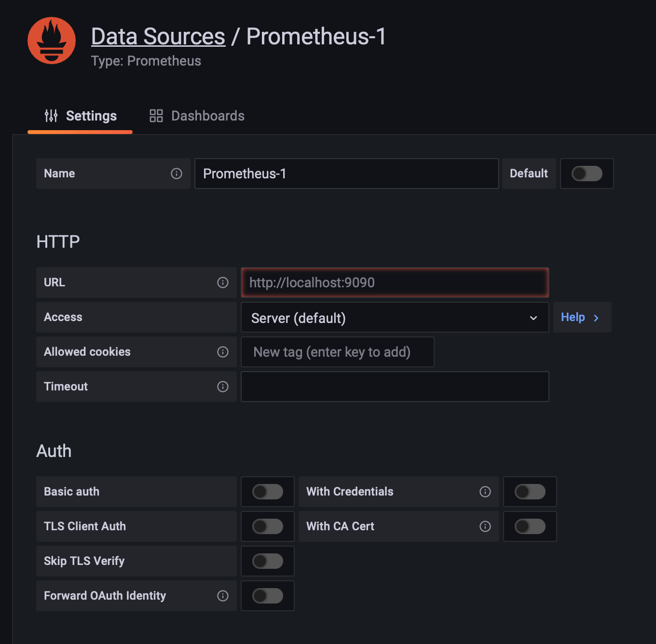The image size is (656, 644).
Task: Click the Auth section heading
Action: tap(54, 451)
